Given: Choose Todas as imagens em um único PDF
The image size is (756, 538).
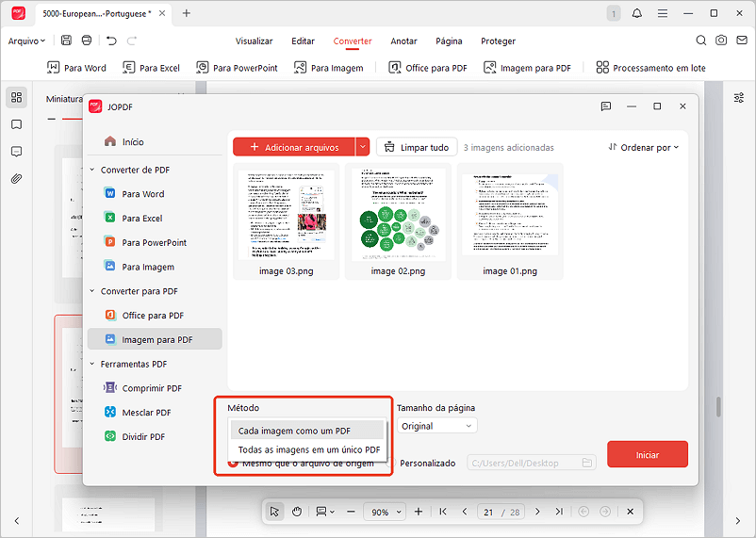Looking at the screenshot, I should pyautogui.click(x=309, y=449).
